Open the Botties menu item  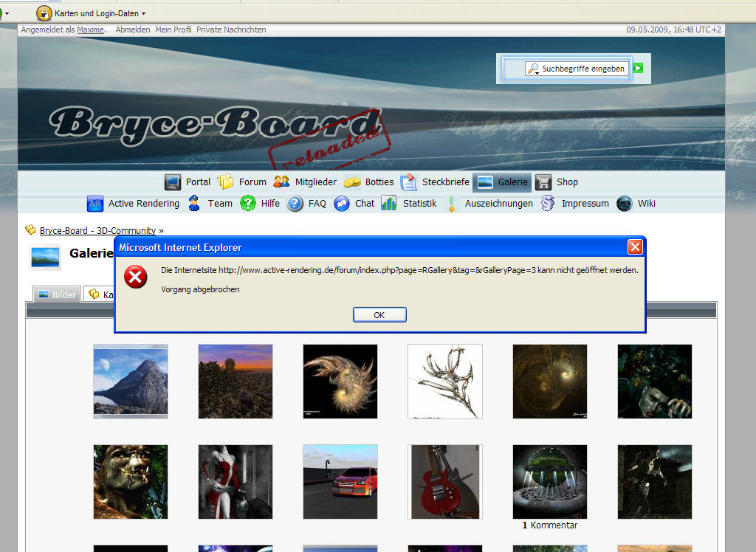coord(379,182)
